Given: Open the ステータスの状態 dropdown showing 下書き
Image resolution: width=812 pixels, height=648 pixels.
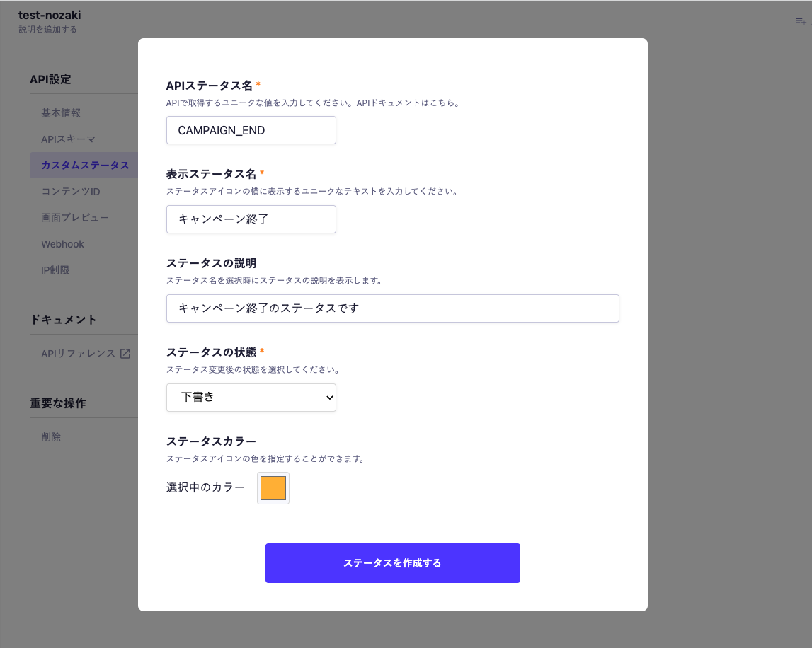Looking at the screenshot, I should 251,398.
